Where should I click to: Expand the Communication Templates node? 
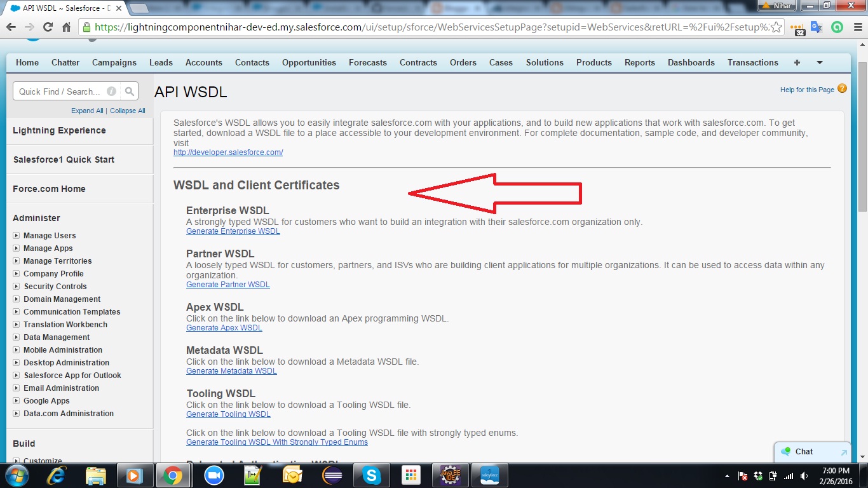click(17, 312)
